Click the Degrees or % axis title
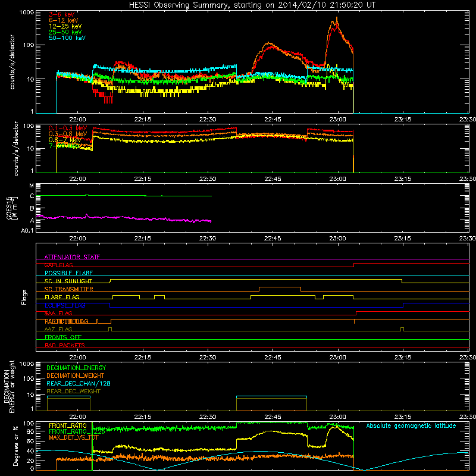Screen dimensions: 476x476 (x=15, y=446)
